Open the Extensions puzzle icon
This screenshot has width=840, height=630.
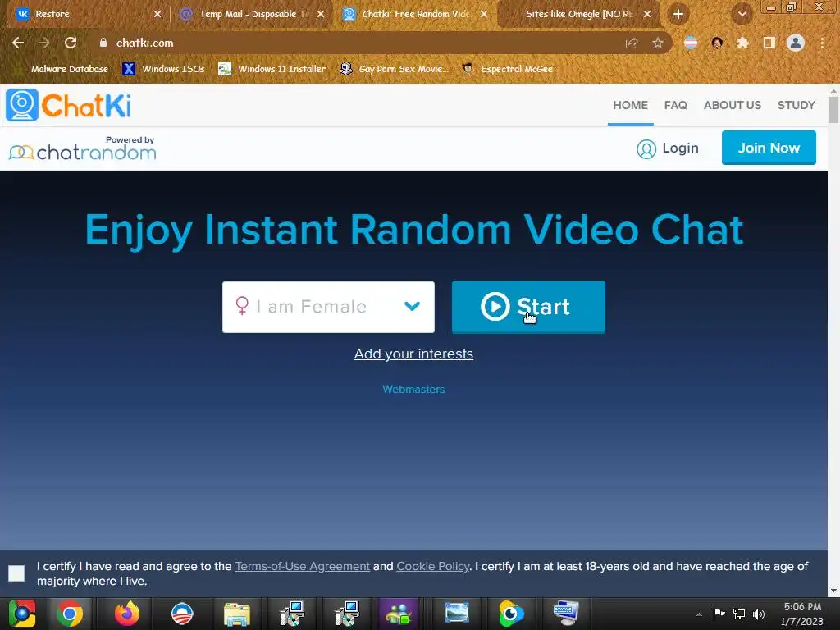click(x=743, y=43)
